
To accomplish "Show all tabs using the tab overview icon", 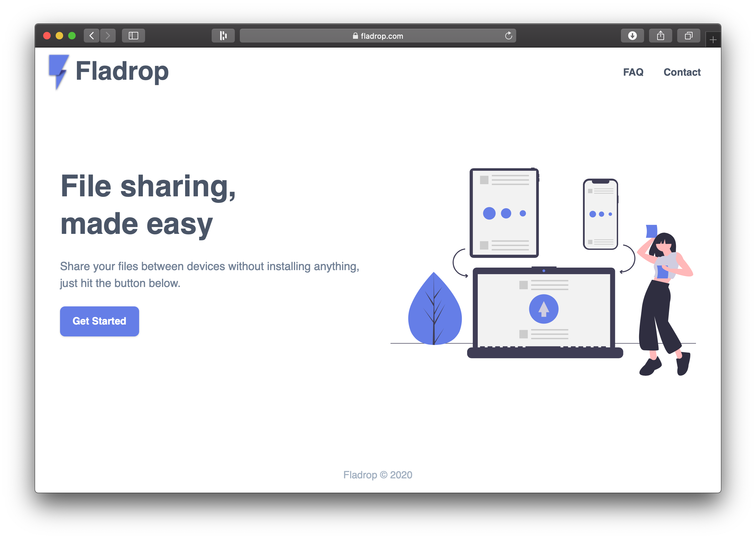I will (x=688, y=36).
